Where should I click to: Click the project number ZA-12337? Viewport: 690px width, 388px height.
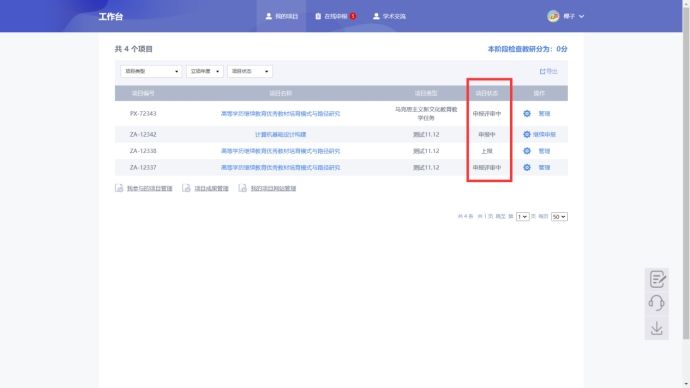[x=143, y=168]
